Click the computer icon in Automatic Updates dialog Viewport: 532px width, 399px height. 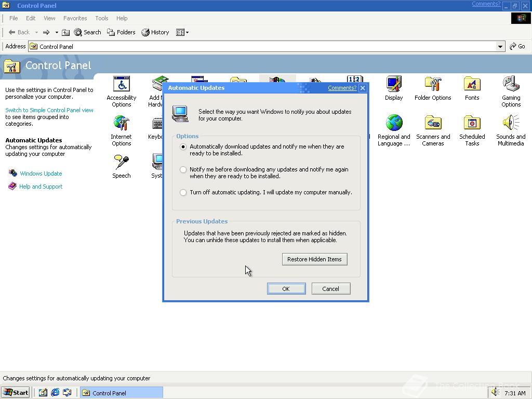[x=180, y=114]
